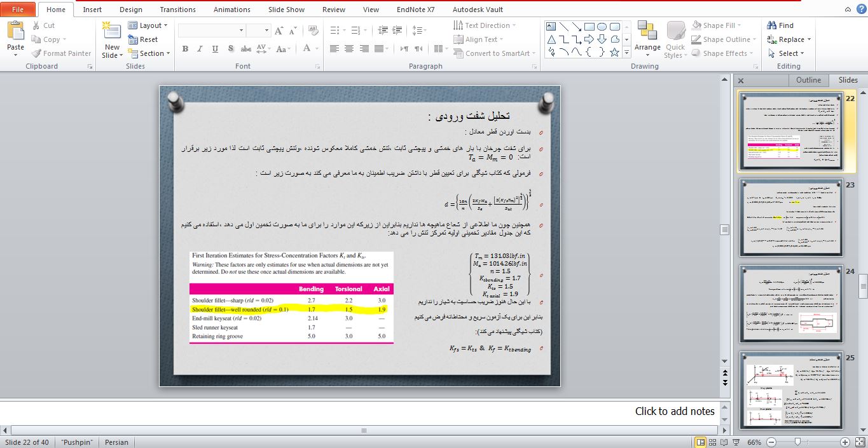
Task: Switch to Slide Sorter view
Action: tap(713, 442)
